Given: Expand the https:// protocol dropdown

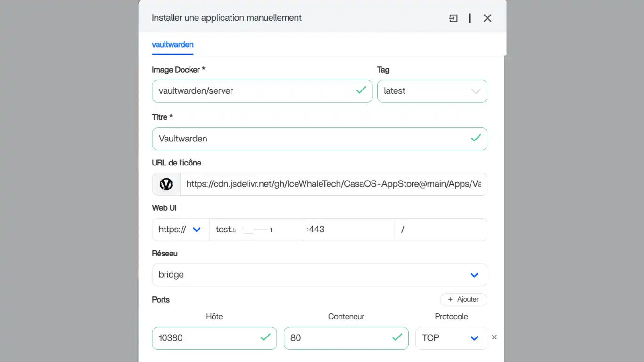Looking at the screenshot, I should coord(181,230).
